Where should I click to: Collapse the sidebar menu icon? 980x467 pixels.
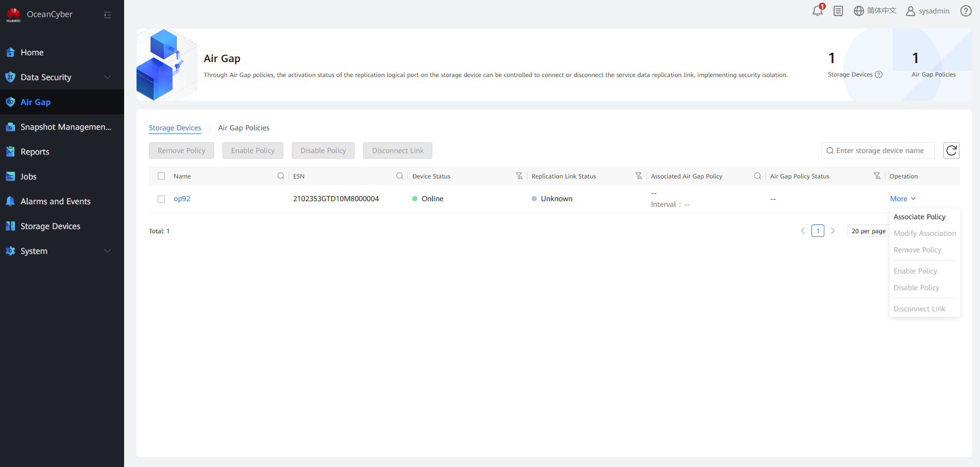(x=108, y=15)
